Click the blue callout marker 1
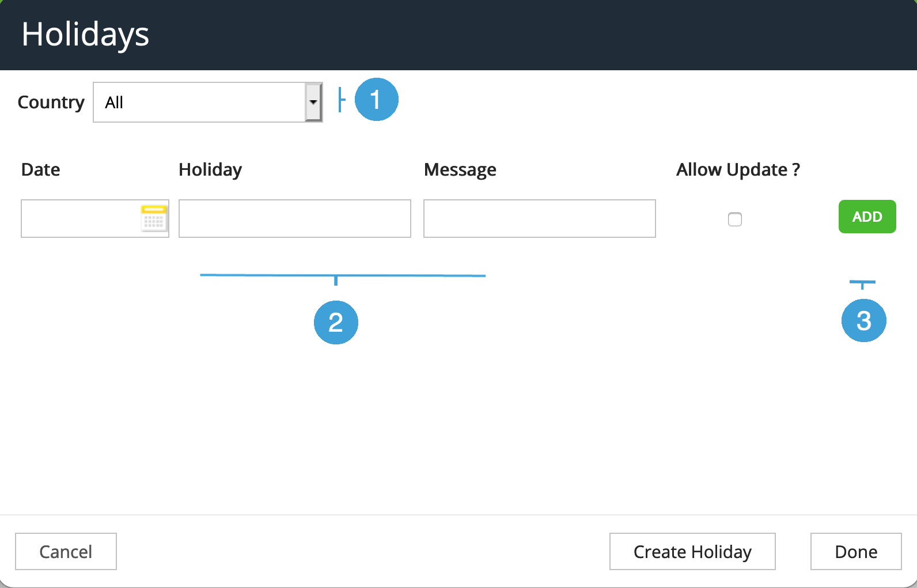 [376, 100]
